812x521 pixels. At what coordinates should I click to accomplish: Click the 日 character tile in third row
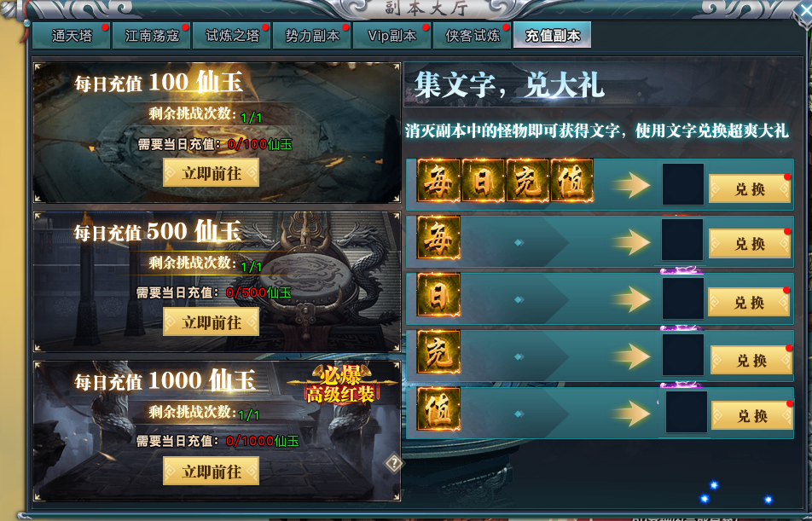point(438,295)
